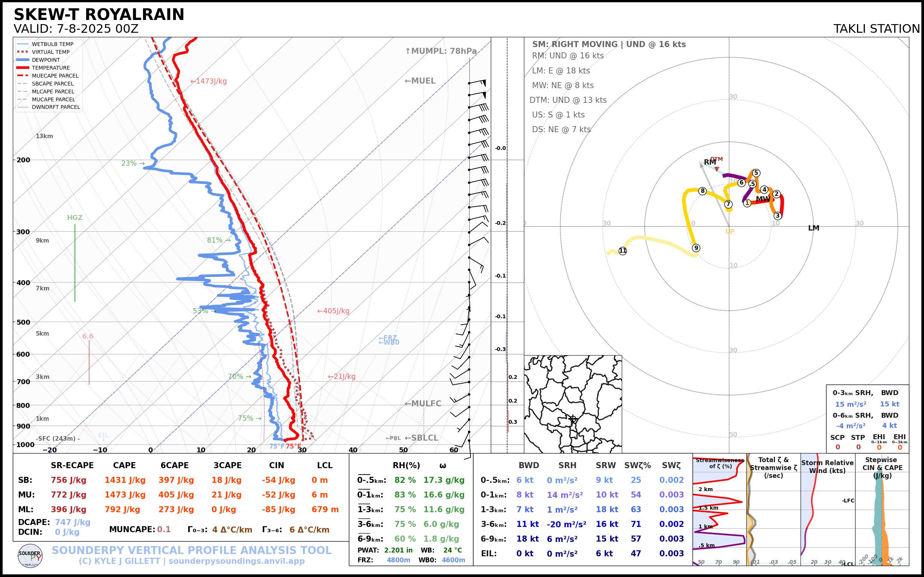Click hodograph height marker 7
Image resolution: width=924 pixels, height=577 pixels.
(x=728, y=204)
